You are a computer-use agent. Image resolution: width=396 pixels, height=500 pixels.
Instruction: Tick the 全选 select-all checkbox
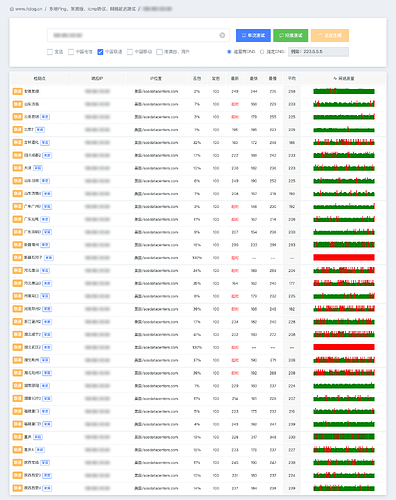[50, 52]
